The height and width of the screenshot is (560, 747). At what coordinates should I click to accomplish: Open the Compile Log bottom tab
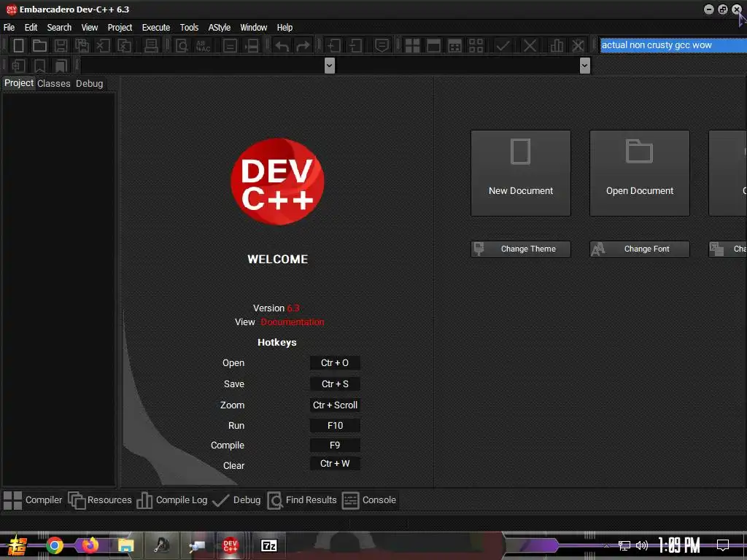click(172, 500)
